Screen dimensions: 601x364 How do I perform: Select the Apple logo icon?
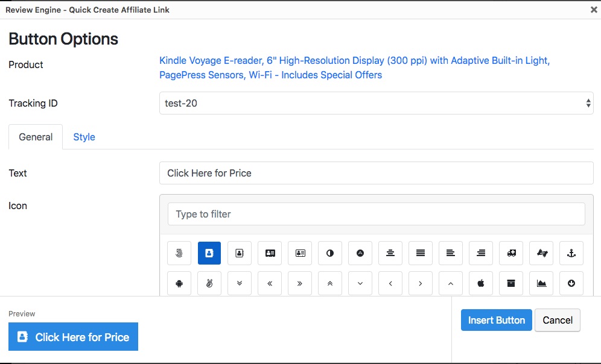tap(481, 283)
